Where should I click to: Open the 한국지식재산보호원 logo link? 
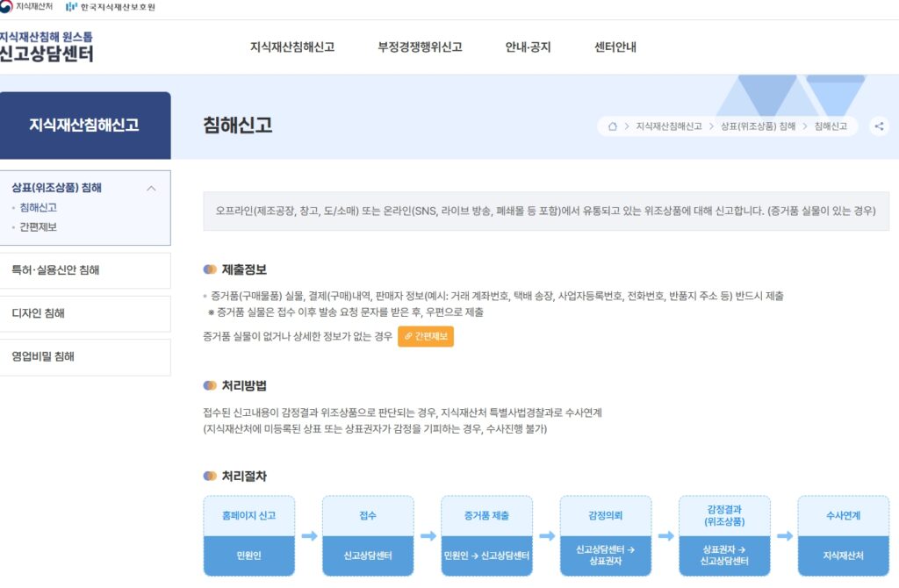click(x=111, y=7)
